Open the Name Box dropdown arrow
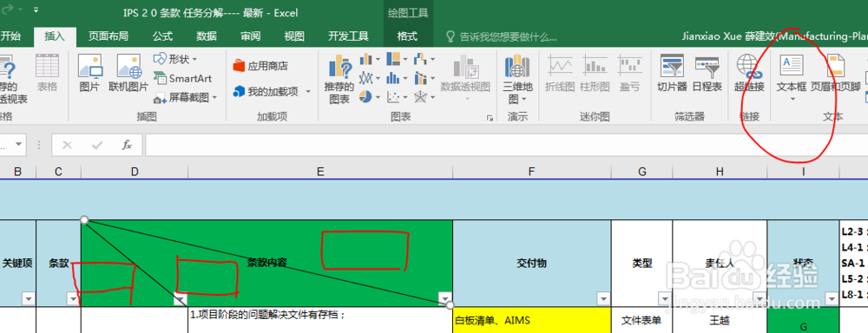Viewport: 868px width, 333px height. [19, 145]
